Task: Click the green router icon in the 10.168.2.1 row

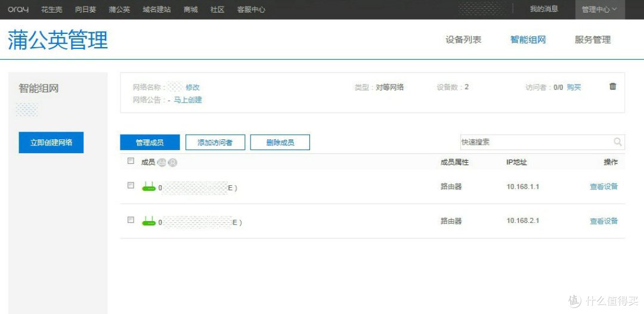Action: click(x=149, y=221)
